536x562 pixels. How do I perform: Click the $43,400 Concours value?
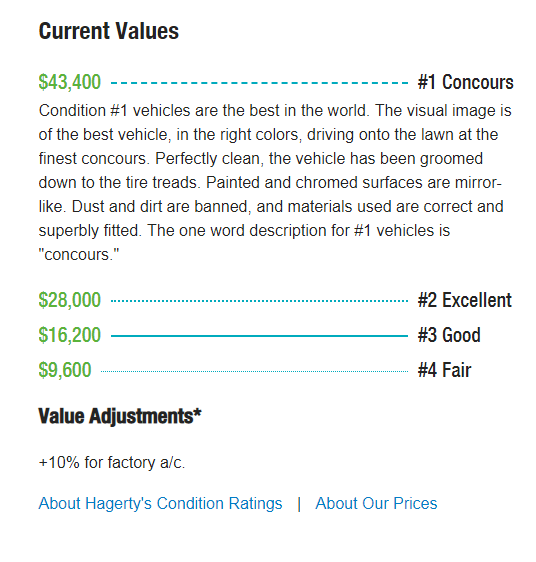(70, 82)
